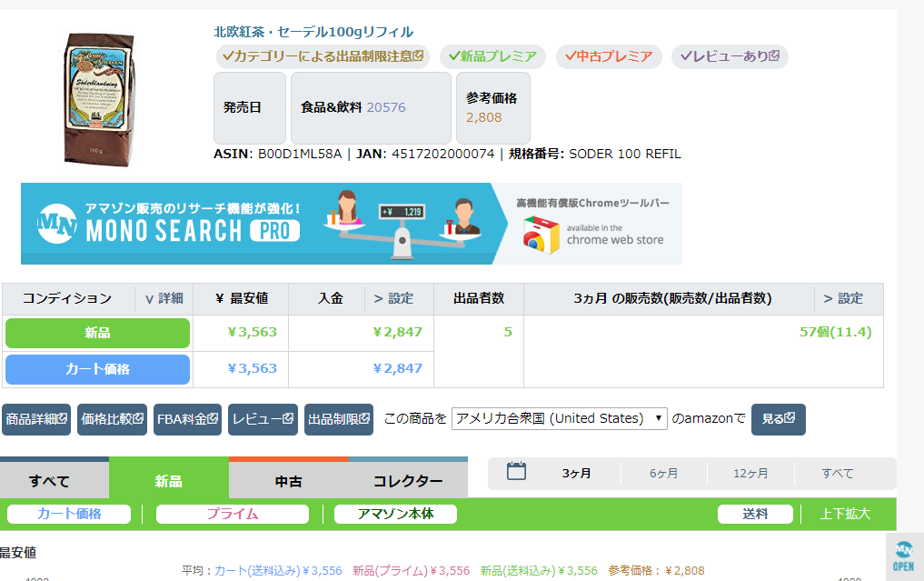Toggle the アマゾン本体 graph filter
This screenshot has height=581, width=924.
[395, 514]
